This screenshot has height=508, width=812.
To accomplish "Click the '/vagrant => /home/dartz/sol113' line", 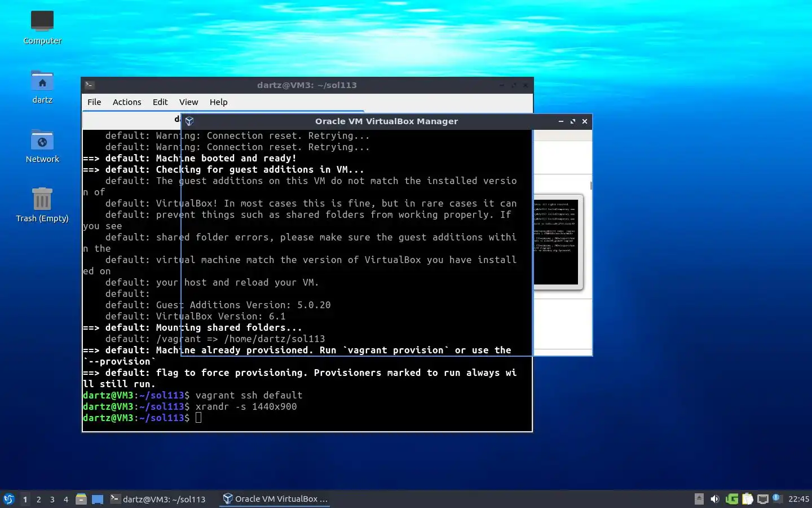I will [x=240, y=339].
